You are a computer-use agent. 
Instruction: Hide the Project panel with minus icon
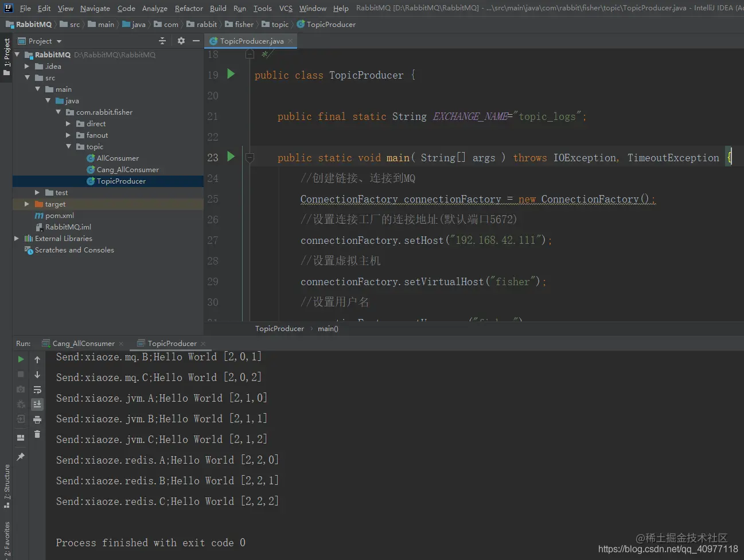click(196, 41)
